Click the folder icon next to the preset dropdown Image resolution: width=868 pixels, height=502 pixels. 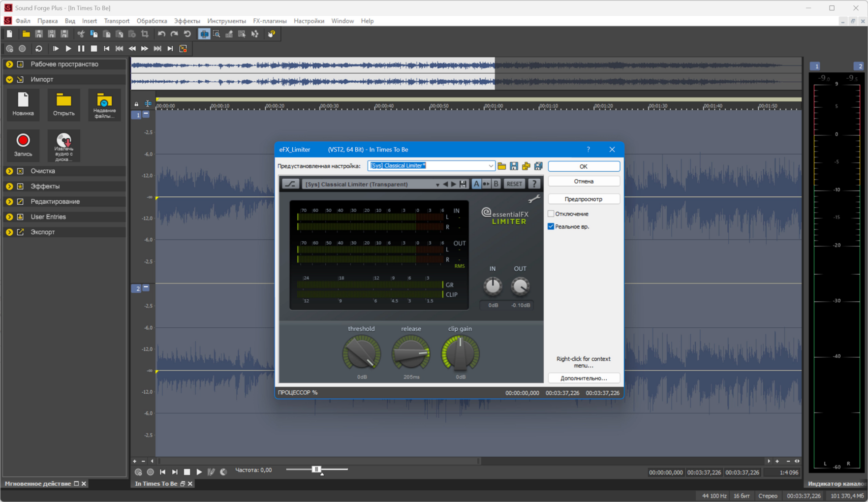502,166
